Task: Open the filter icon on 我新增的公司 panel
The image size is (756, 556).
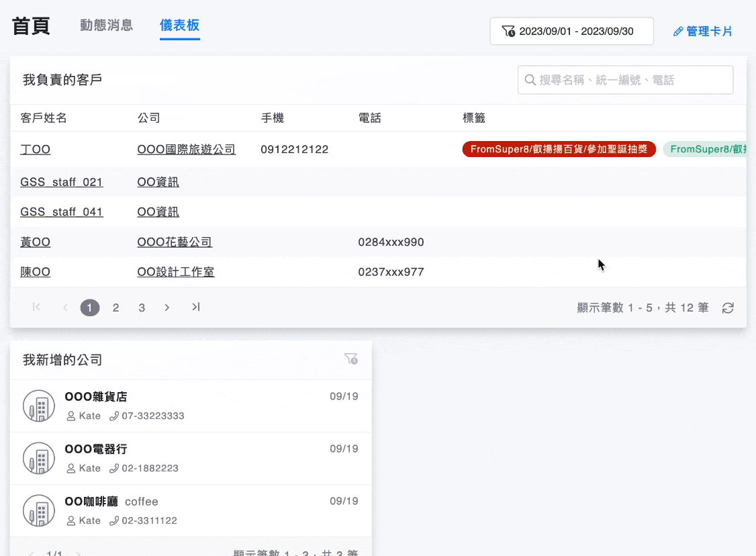Action: pyautogui.click(x=350, y=359)
